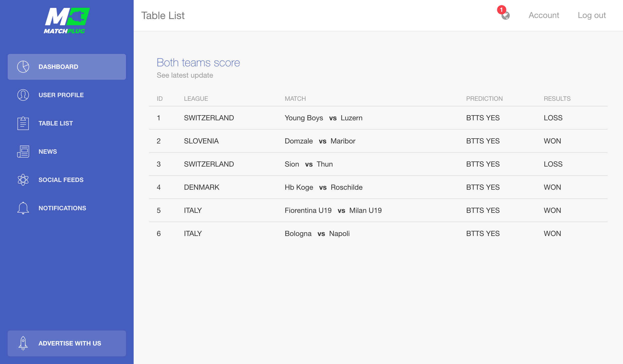Select Table List in the sidebar
This screenshot has width=623, height=364.
click(56, 123)
